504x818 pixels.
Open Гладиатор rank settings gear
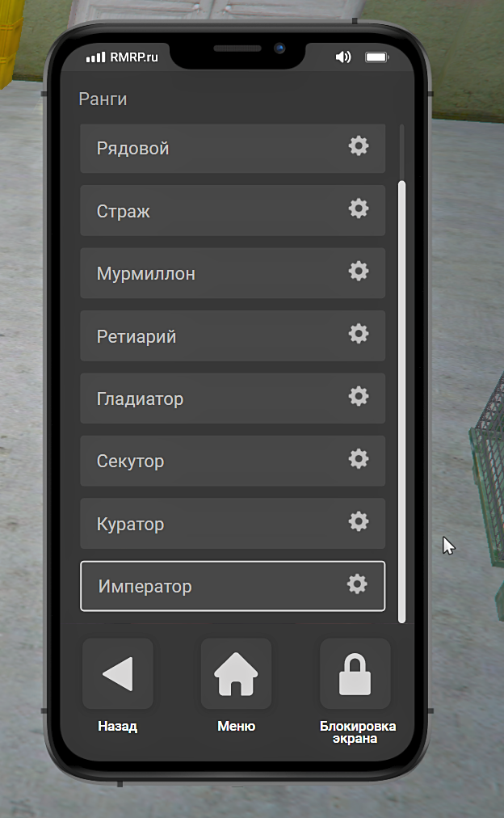(359, 397)
